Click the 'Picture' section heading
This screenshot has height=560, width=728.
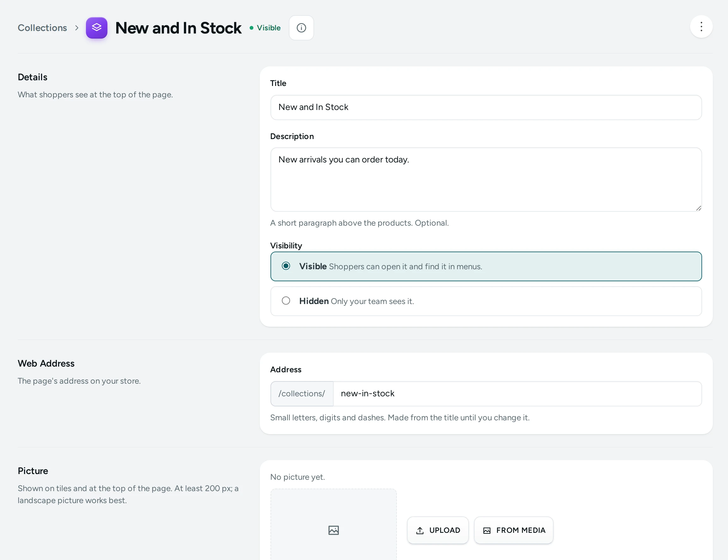[33, 471]
